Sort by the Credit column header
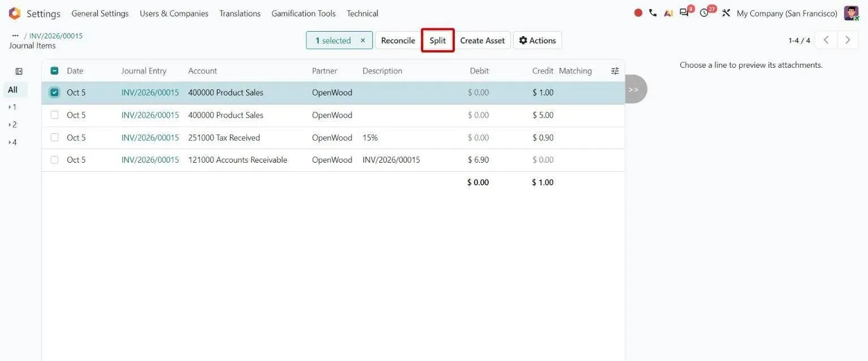This screenshot has height=361, width=868. coord(542,71)
